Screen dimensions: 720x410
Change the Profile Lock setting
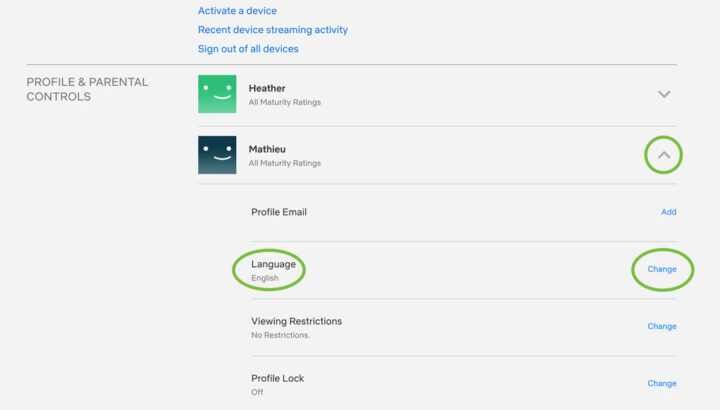click(x=661, y=383)
